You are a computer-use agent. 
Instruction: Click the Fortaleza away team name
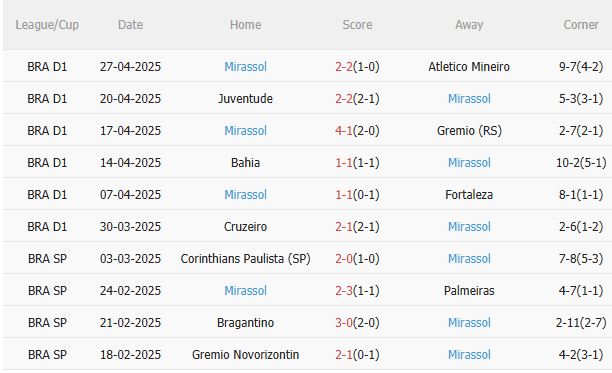click(x=469, y=195)
